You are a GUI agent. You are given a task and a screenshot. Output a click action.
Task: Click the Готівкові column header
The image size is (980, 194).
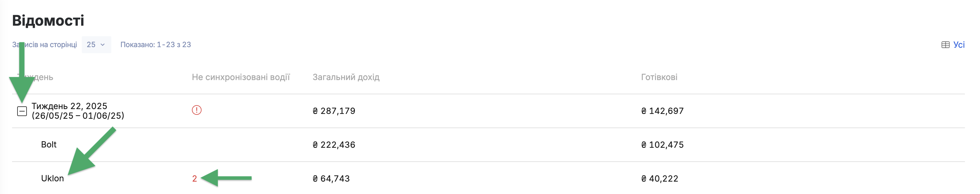[x=659, y=77]
